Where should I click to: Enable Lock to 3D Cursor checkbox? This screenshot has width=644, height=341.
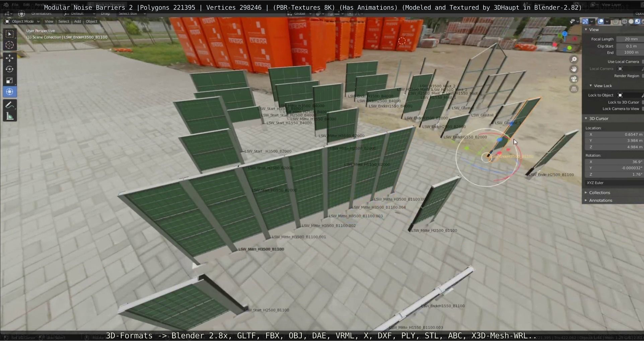click(642, 102)
